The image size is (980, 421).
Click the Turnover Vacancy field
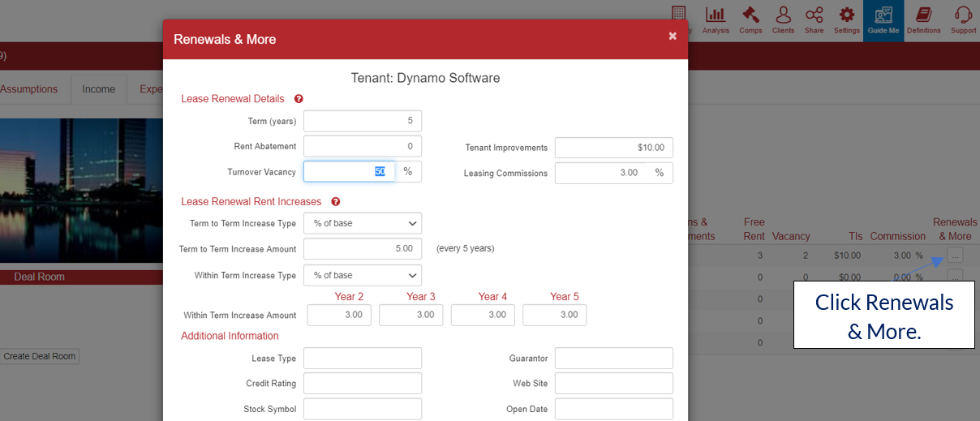(350, 171)
